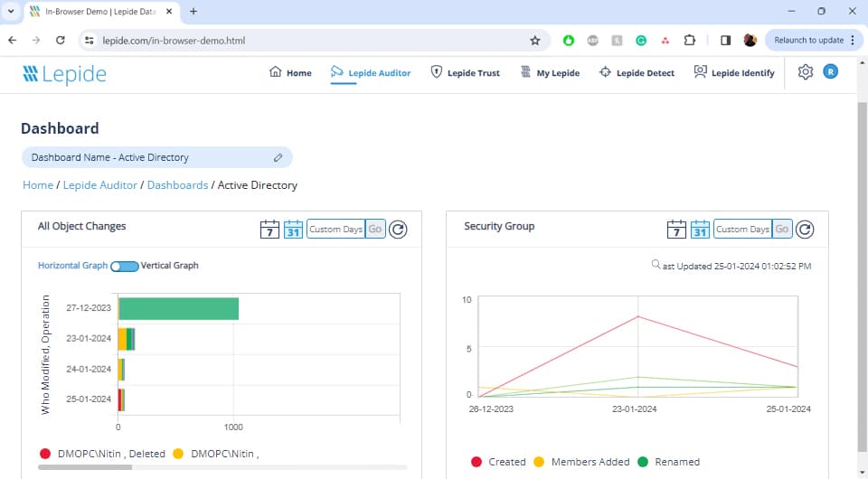Click Relaunch to update button
Image resolution: width=868 pixels, height=479 pixels.
[x=815, y=41]
